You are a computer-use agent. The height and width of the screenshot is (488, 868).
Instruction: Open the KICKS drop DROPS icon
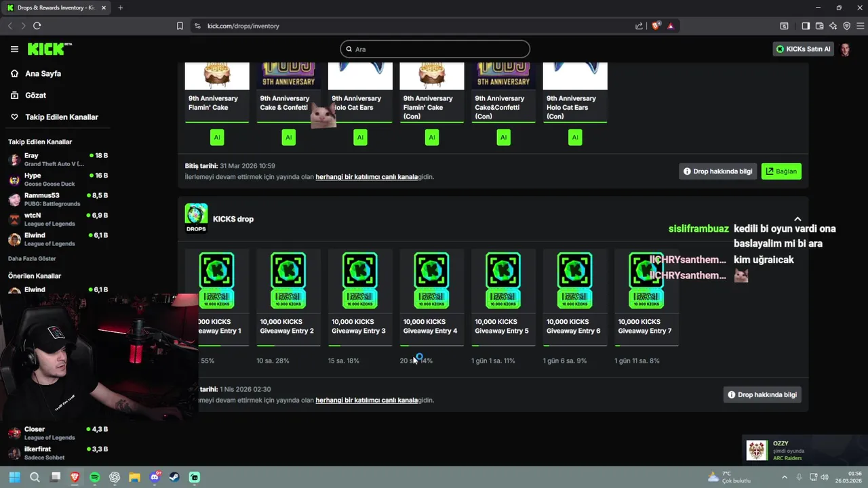point(196,218)
